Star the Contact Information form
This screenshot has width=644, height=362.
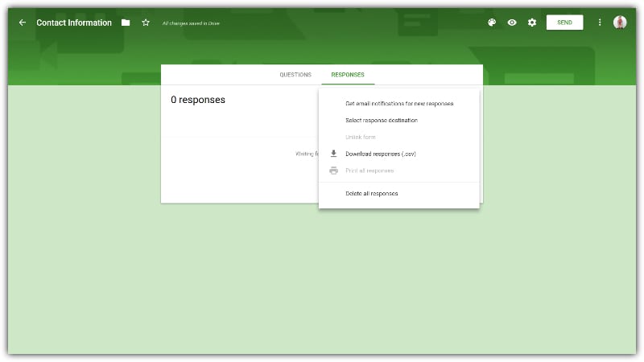pos(146,23)
